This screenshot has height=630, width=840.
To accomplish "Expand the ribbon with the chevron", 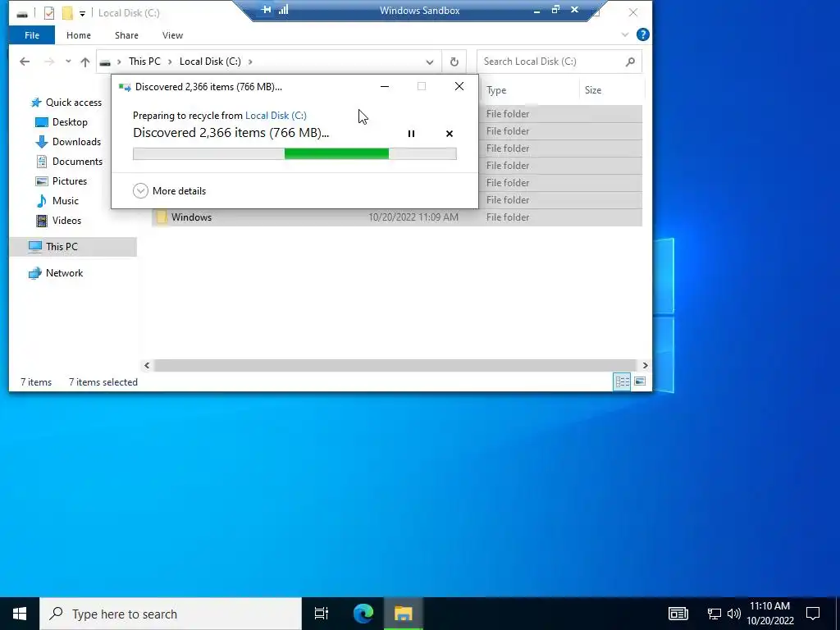I will 624,34.
